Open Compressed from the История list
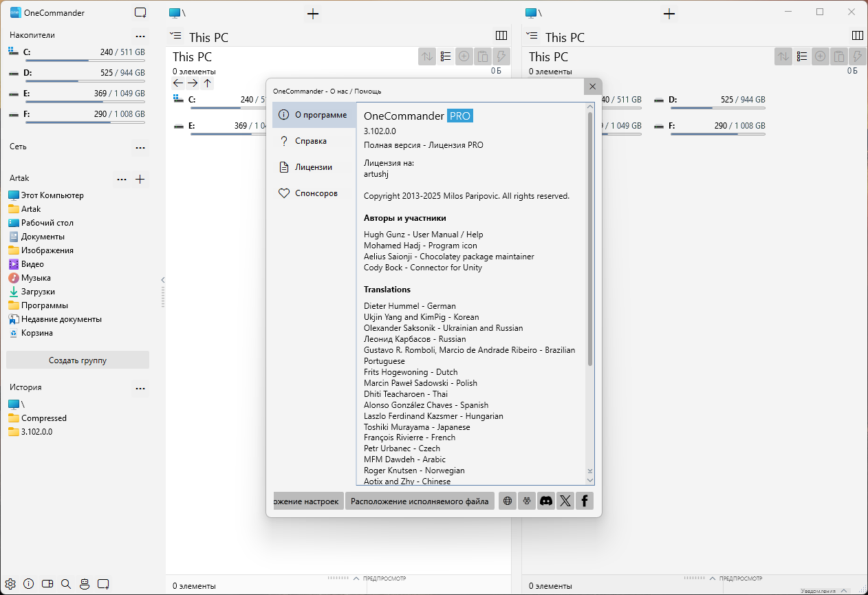 coord(38,418)
